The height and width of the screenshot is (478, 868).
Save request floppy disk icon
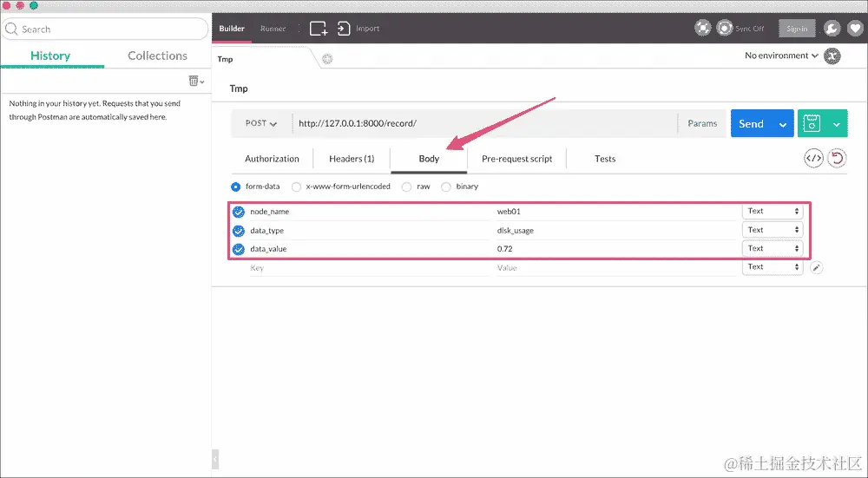click(x=812, y=123)
